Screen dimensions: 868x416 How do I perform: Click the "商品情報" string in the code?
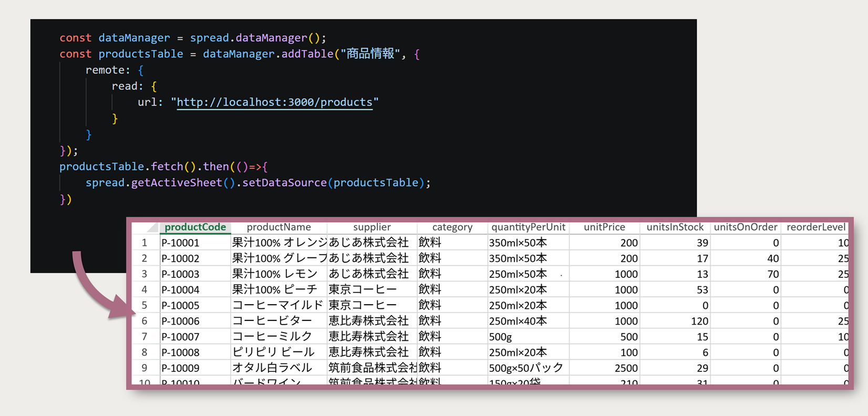click(x=370, y=54)
